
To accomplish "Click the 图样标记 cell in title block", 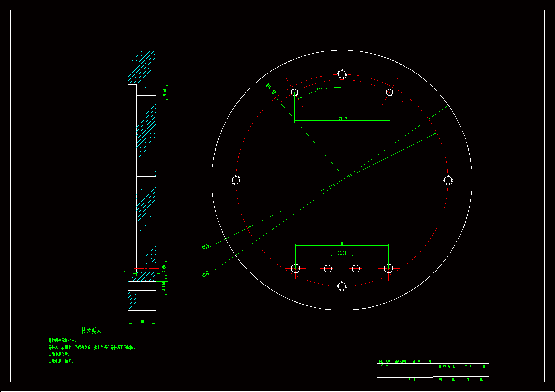I will point(447,366).
